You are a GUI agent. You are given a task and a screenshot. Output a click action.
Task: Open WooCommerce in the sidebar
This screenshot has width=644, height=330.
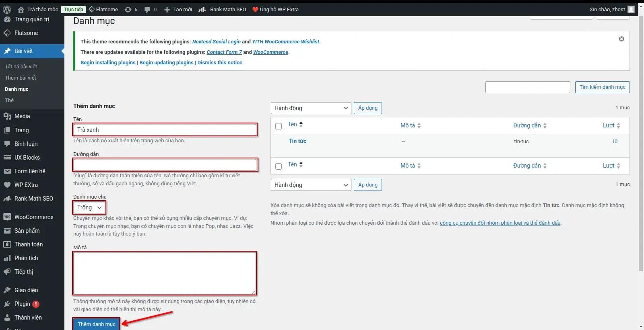[34, 217]
